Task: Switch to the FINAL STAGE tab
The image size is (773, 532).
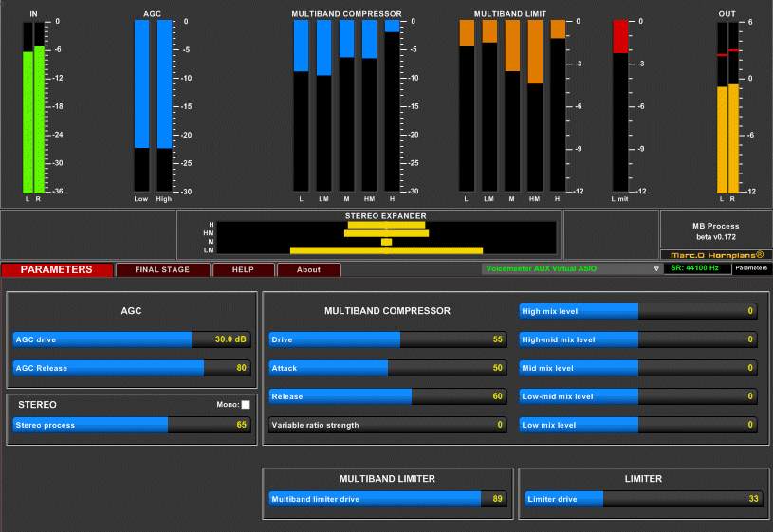Action: pyautogui.click(x=161, y=269)
